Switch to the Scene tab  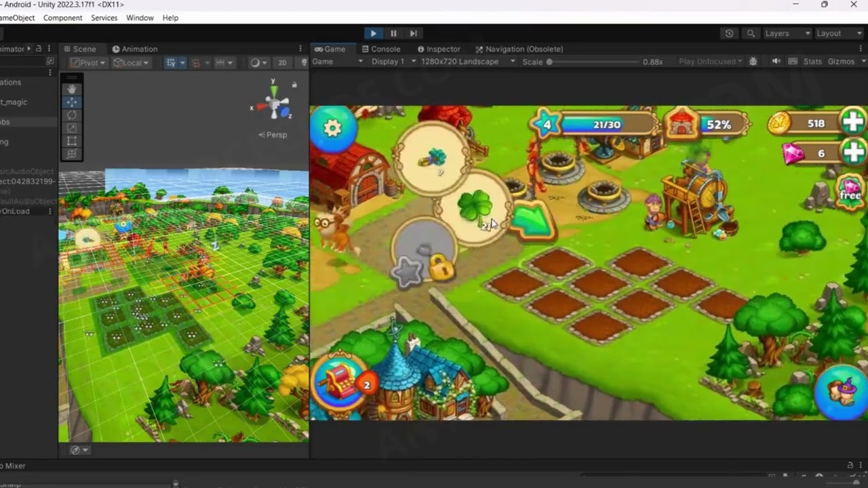(80, 49)
